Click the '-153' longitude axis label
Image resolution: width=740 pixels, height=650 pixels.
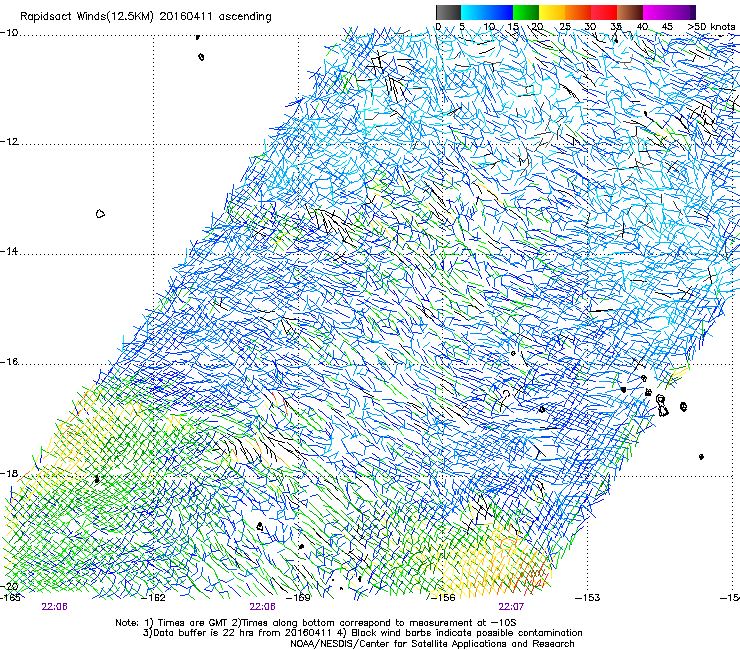[x=588, y=598]
